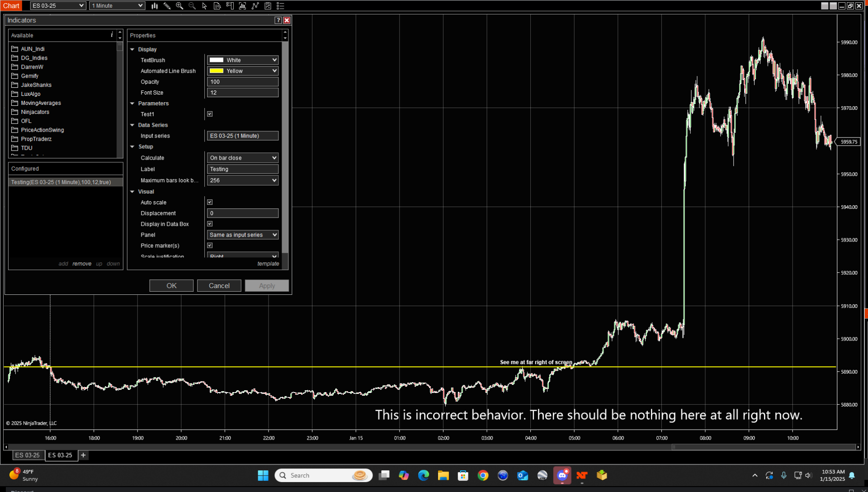Image resolution: width=868 pixels, height=492 pixels.
Task: Toggle the Test1 parameter checkbox
Action: pos(210,114)
